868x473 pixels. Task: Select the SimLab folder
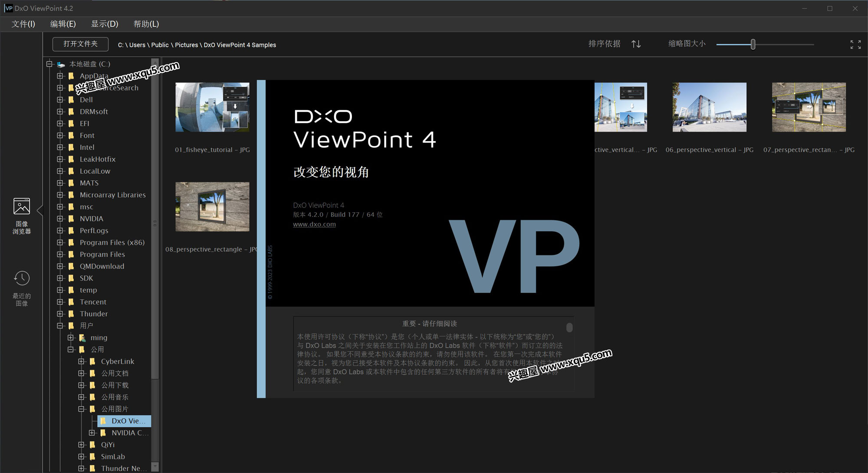coord(113,457)
